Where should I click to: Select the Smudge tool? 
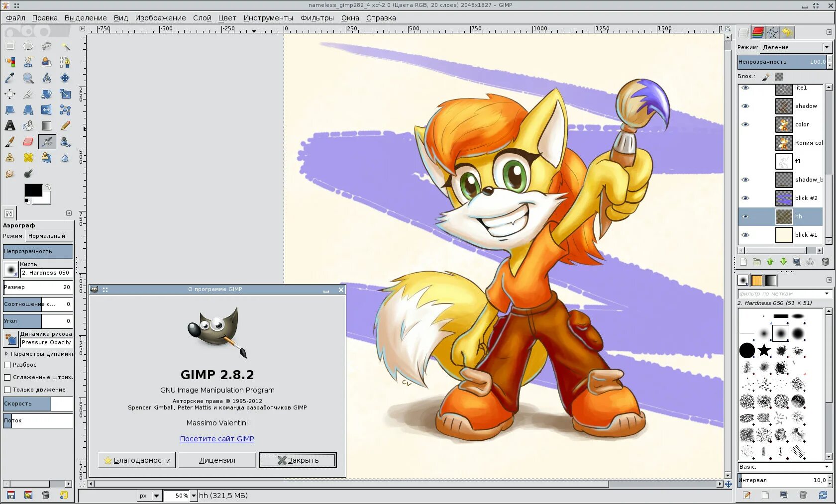pos(10,174)
